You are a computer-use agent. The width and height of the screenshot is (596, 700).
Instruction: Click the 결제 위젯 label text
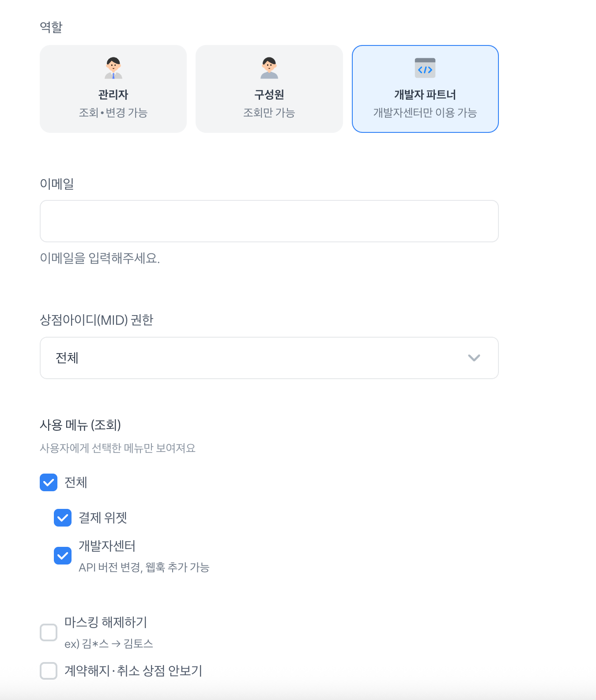(103, 518)
